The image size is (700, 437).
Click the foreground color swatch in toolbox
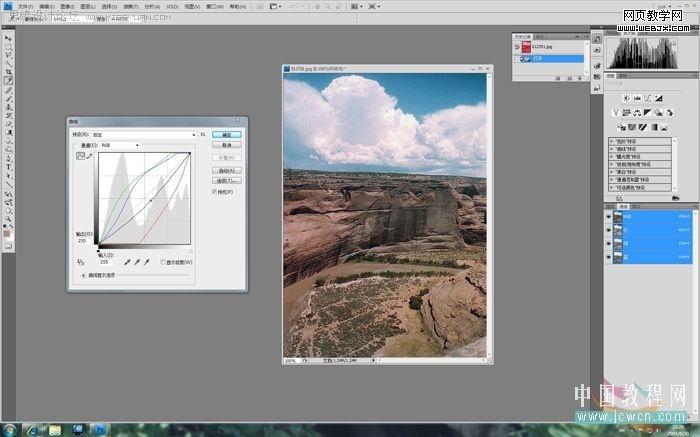pyautogui.click(x=6, y=234)
